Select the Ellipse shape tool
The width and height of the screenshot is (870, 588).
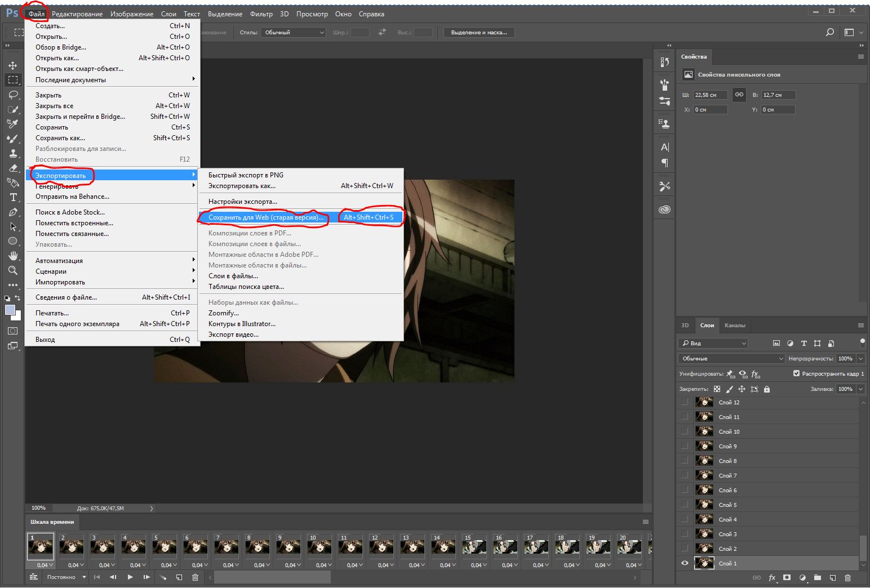pos(13,241)
